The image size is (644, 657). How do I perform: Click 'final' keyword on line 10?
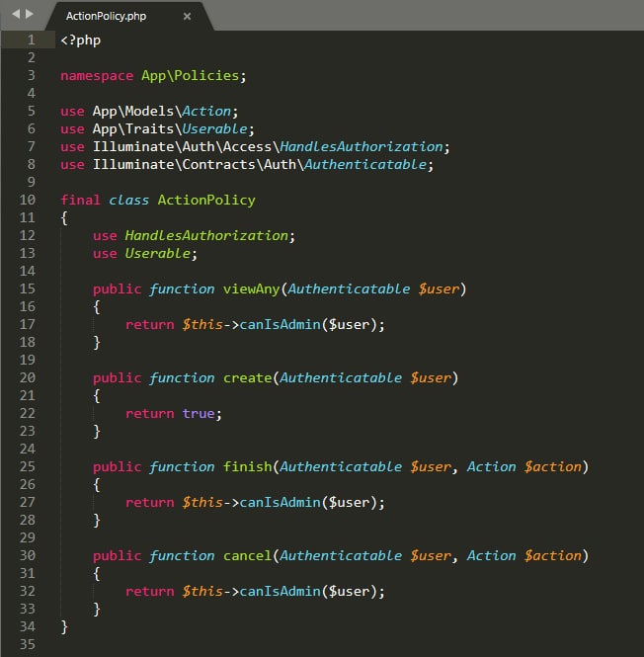pos(80,201)
